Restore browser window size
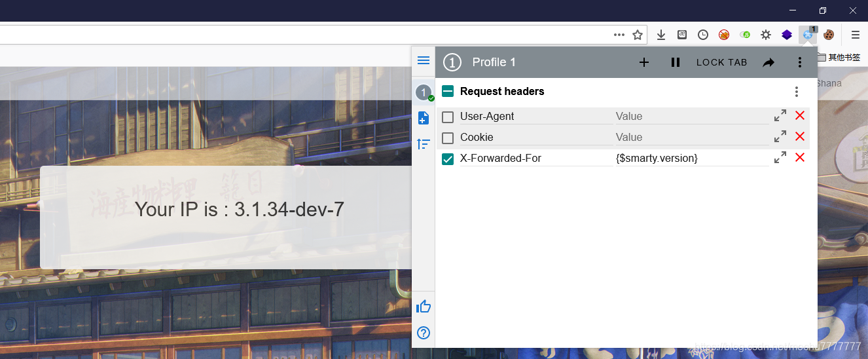Viewport: 868px width, 359px height. click(823, 10)
